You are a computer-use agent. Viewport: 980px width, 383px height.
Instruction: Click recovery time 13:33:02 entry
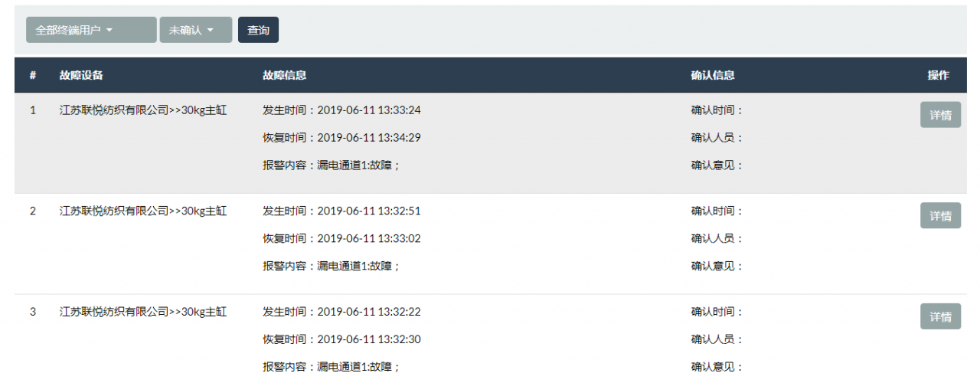click(x=341, y=239)
